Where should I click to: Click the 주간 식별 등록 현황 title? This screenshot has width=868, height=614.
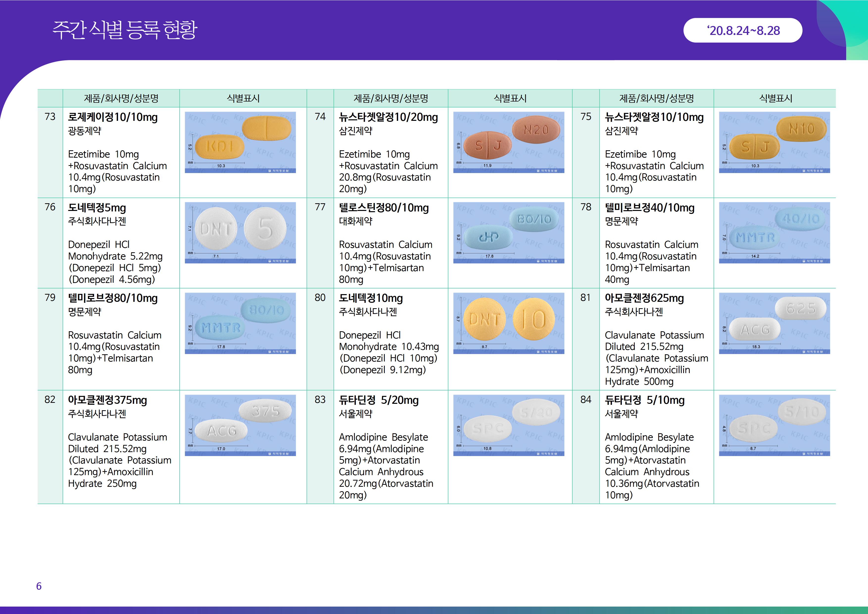125,30
